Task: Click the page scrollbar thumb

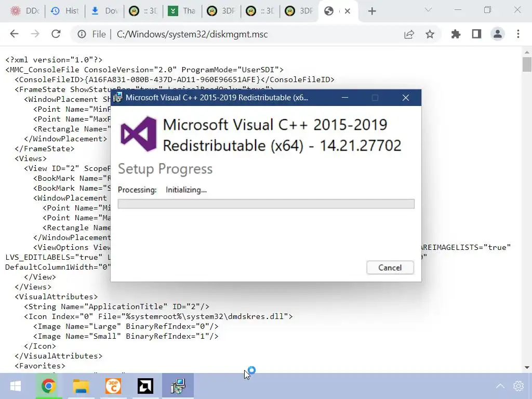Action: [527, 64]
